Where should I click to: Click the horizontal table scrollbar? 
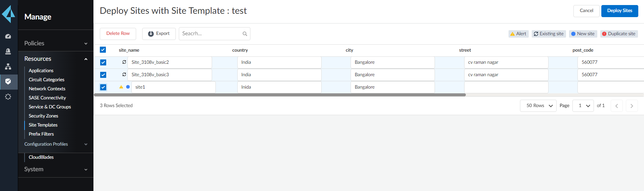click(280, 95)
